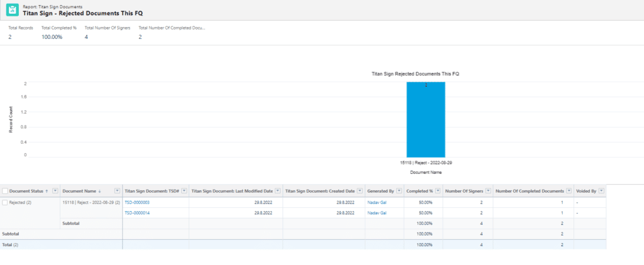This screenshot has width=644, height=265.
Task: Toggle the header checkbox in Document Status column
Action: (x=6, y=190)
